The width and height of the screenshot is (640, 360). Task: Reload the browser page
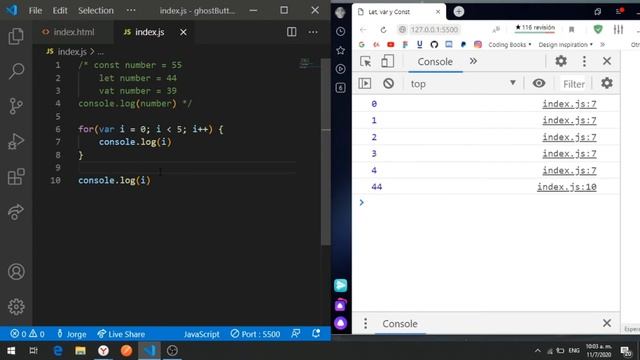[x=383, y=30]
